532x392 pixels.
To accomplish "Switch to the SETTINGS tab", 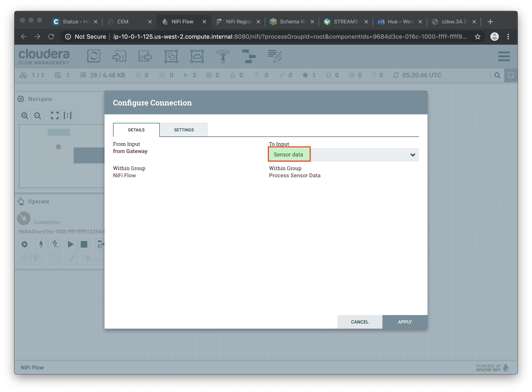I will click(x=183, y=130).
